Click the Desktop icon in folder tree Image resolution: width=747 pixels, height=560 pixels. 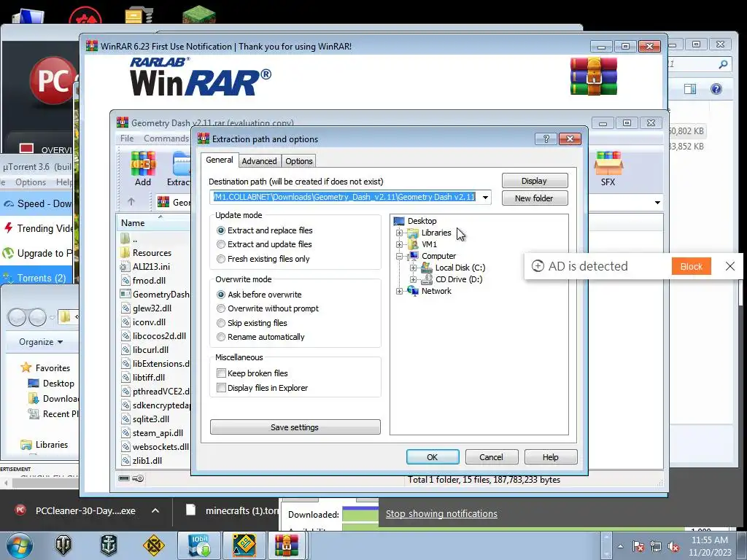point(399,221)
